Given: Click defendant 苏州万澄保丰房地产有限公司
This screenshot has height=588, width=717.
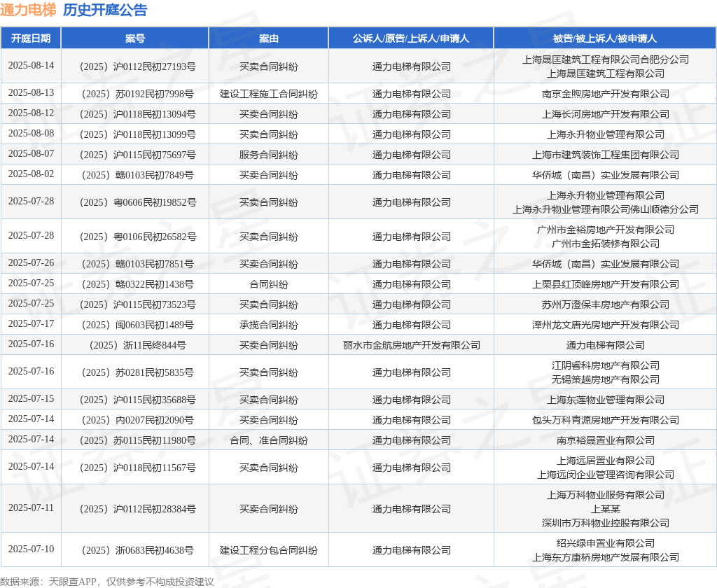Looking at the screenshot, I should 606,305.
